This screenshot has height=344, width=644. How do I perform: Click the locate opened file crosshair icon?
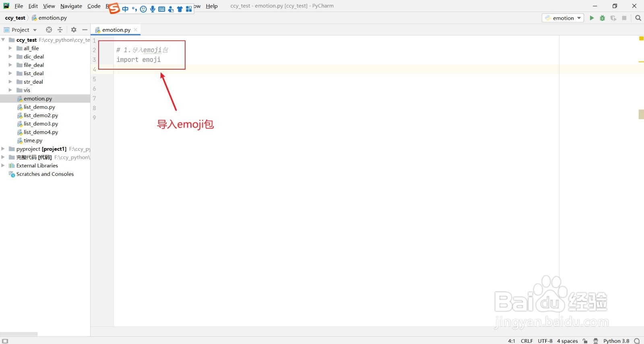point(49,30)
